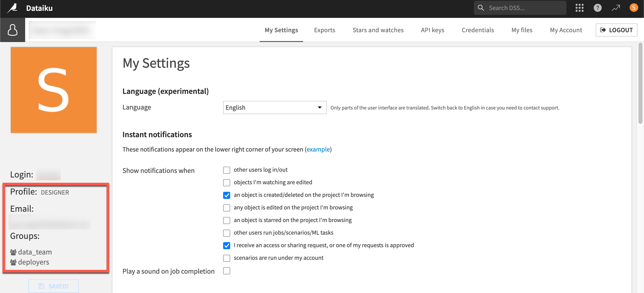Switch to My files tab
This screenshot has height=293, width=644.
click(522, 30)
